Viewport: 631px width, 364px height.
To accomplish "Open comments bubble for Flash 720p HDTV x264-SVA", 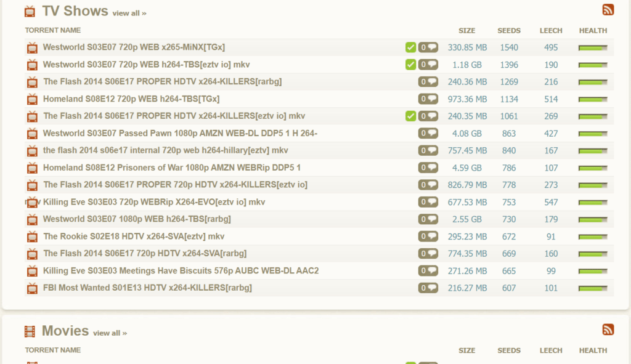I will click(x=428, y=253).
